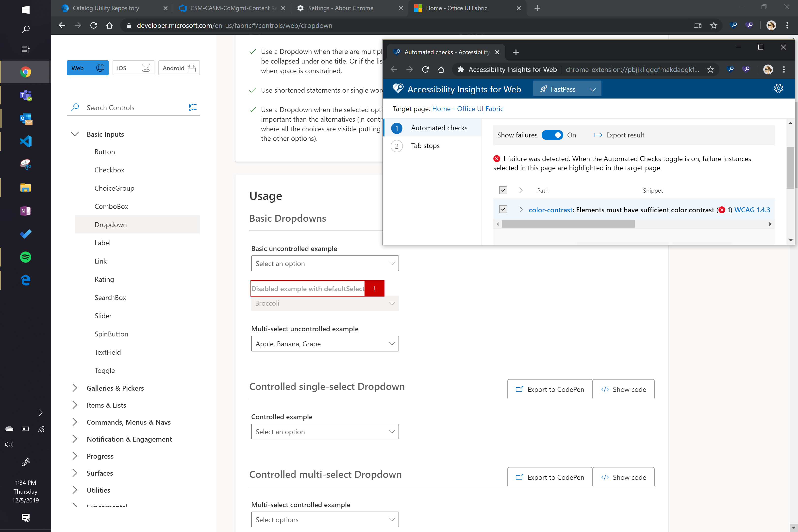
Task: Expand the color-contrast failure row
Action: tap(521, 209)
